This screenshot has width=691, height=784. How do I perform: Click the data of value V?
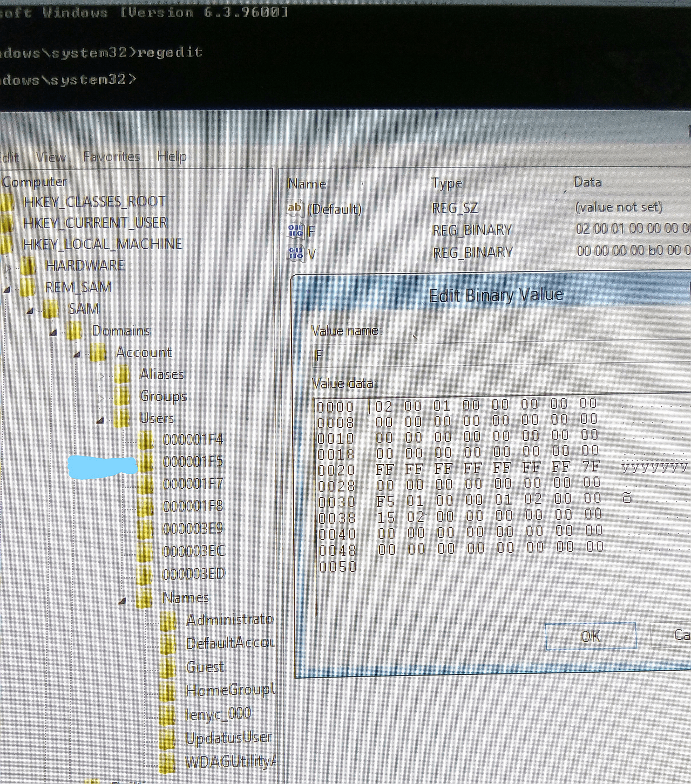click(x=633, y=251)
